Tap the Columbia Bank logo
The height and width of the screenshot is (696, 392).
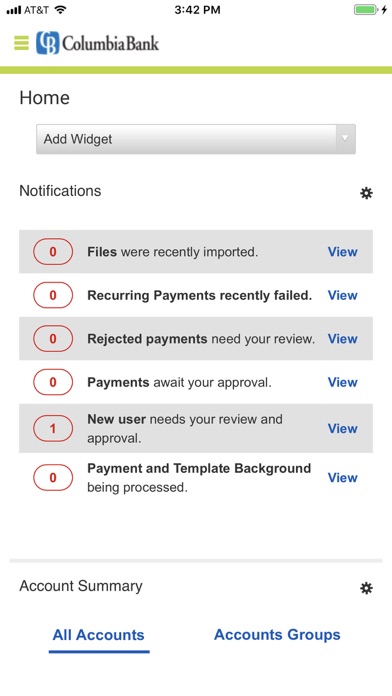click(x=97, y=43)
